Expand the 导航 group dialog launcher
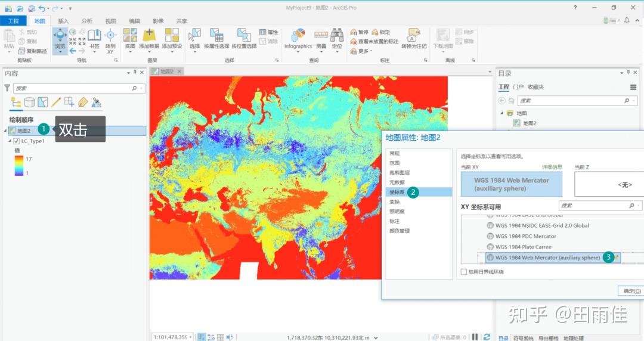The height and width of the screenshot is (341, 644). tap(116, 60)
